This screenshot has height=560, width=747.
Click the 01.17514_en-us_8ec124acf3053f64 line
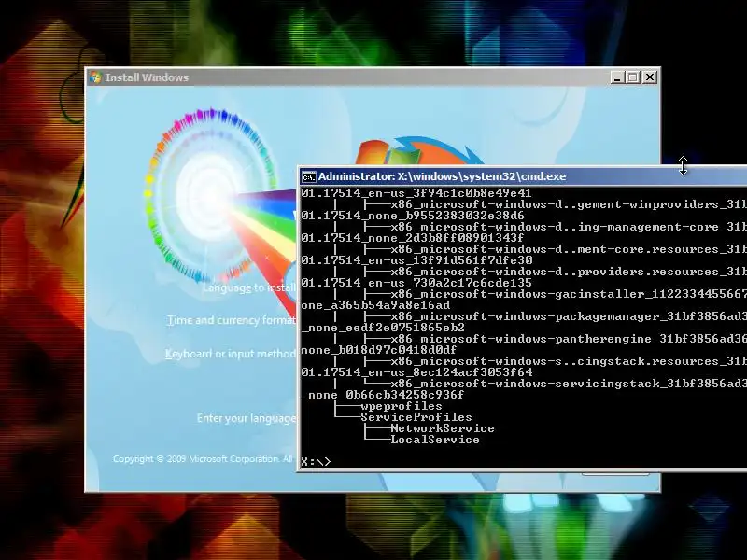[x=416, y=372]
